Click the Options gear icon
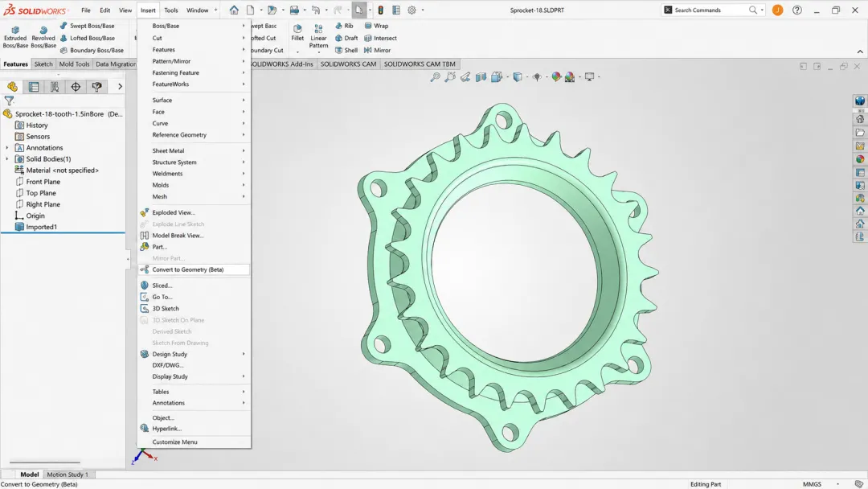Viewport: 868px width, 489px height. pyautogui.click(x=411, y=10)
